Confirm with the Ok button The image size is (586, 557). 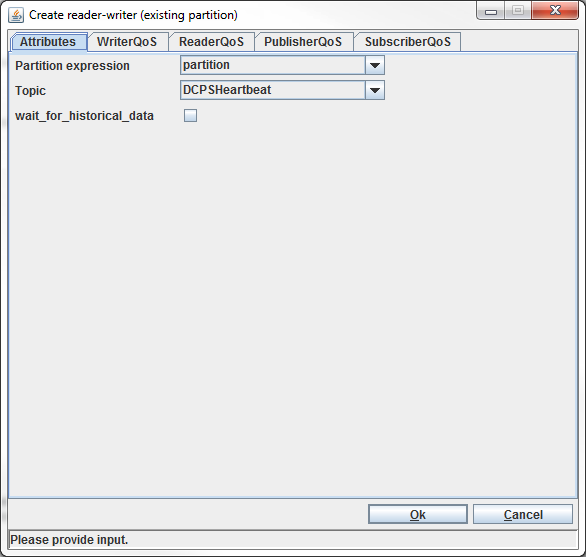(418, 514)
